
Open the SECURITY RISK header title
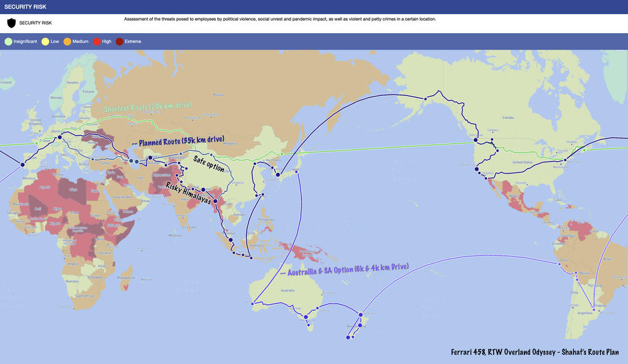pos(26,7)
